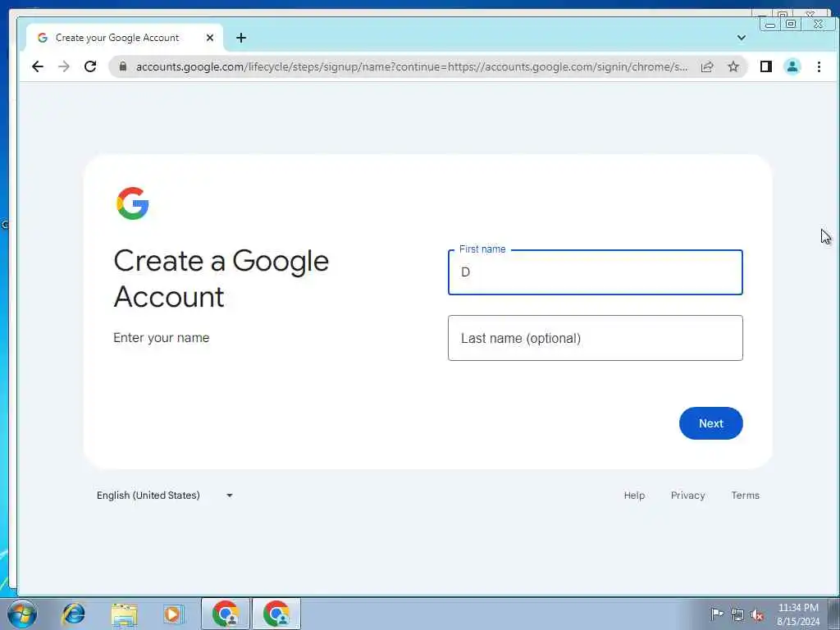Focus the First name field
The width and height of the screenshot is (840, 630).
(596, 272)
